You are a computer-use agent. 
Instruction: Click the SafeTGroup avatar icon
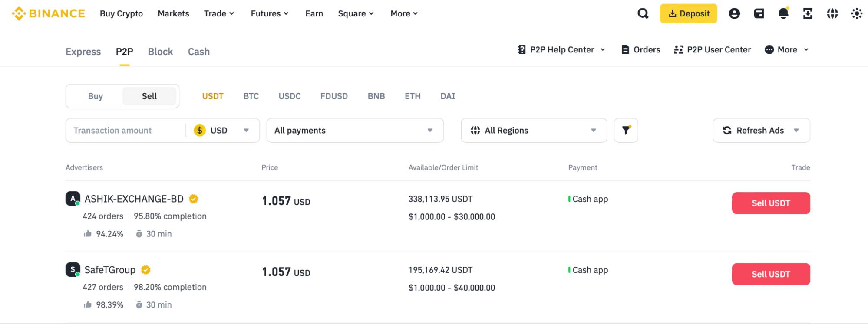pos(73,269)
